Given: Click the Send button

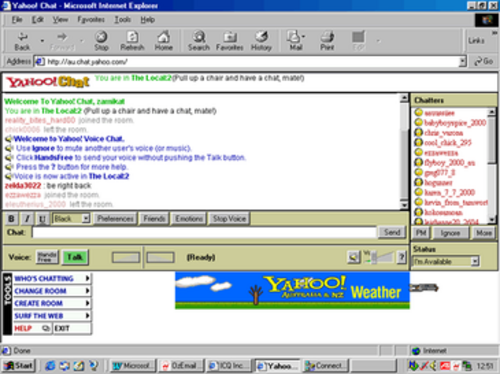Looking at the screenshot, I should tap(392, 232).
